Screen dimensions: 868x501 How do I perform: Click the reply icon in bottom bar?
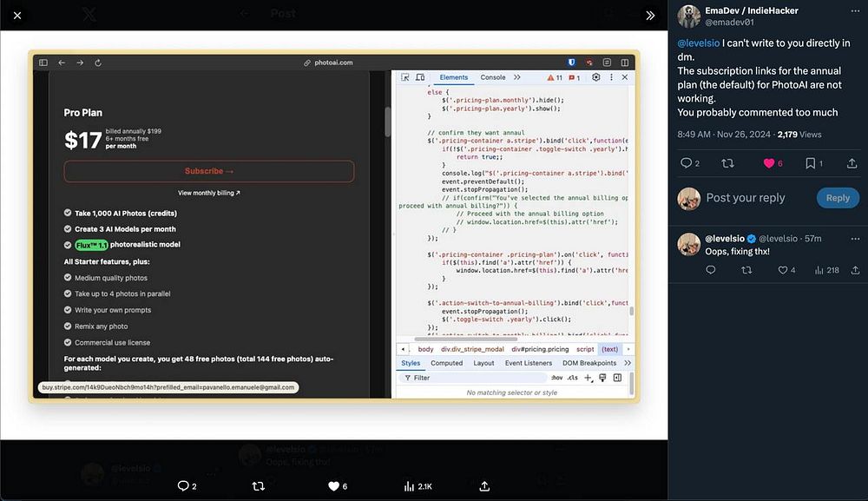coord(183,486)
